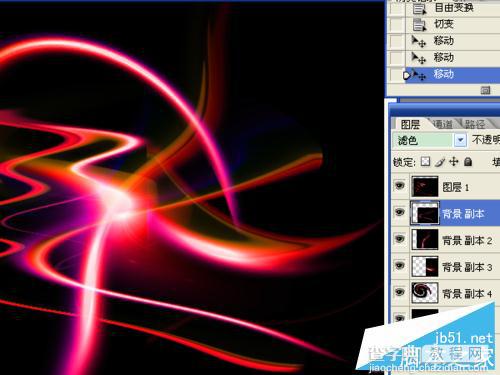This screenshot has height=375, width=500.
Task: Click the small icon at history panel bottom
Action: coord(485,90)
